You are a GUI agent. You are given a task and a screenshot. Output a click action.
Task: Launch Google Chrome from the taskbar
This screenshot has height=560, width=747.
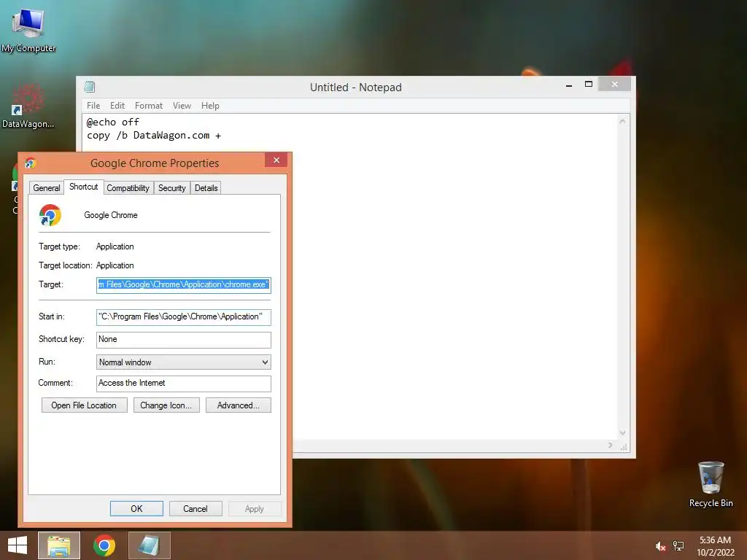(x=104, y=545)
